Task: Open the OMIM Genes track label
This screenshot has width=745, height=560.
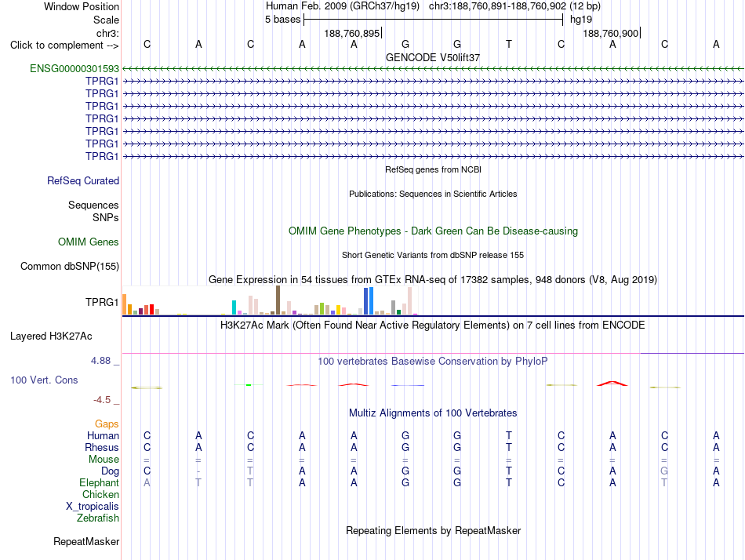Action: click(x=89, y=242)
